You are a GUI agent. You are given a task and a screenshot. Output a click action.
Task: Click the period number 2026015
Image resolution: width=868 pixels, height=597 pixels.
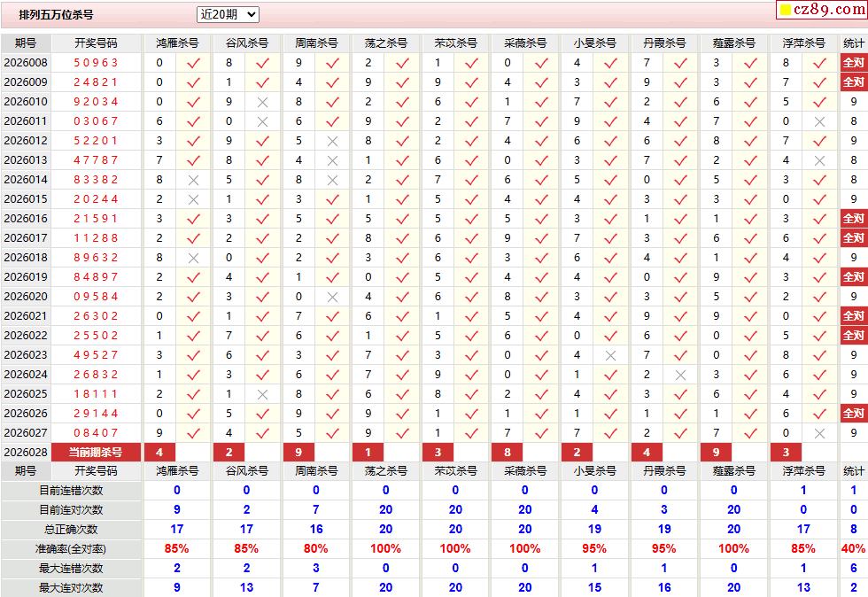pos(26,198)
